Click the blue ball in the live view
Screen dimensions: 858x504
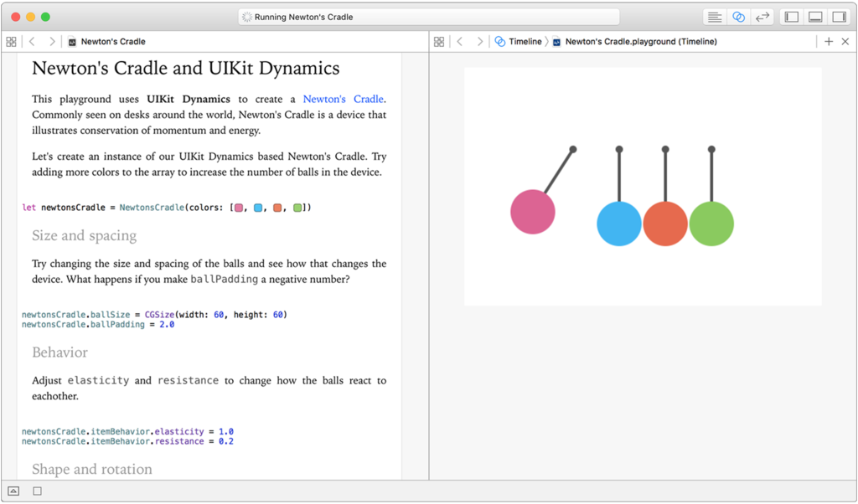tap(619, 224)
